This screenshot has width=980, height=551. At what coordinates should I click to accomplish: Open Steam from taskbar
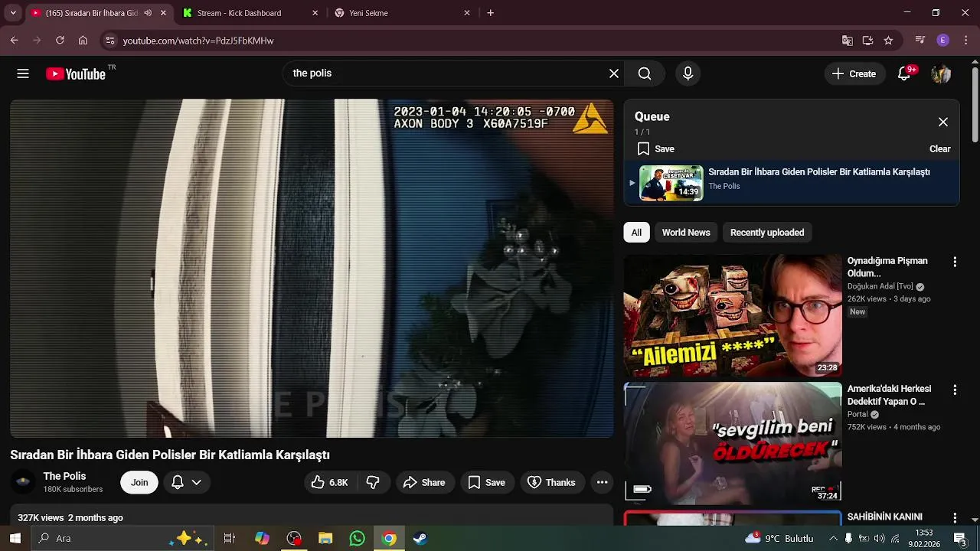click(420, 538)
